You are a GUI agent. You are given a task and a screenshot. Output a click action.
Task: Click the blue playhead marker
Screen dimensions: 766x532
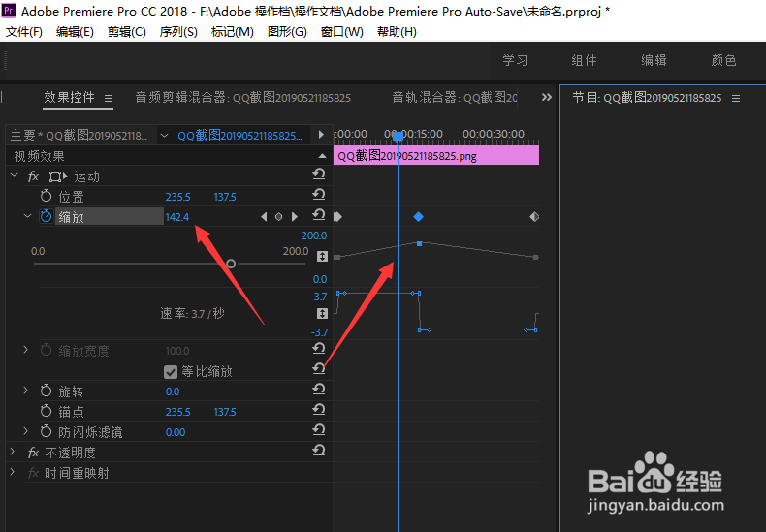tap(399, 137)
